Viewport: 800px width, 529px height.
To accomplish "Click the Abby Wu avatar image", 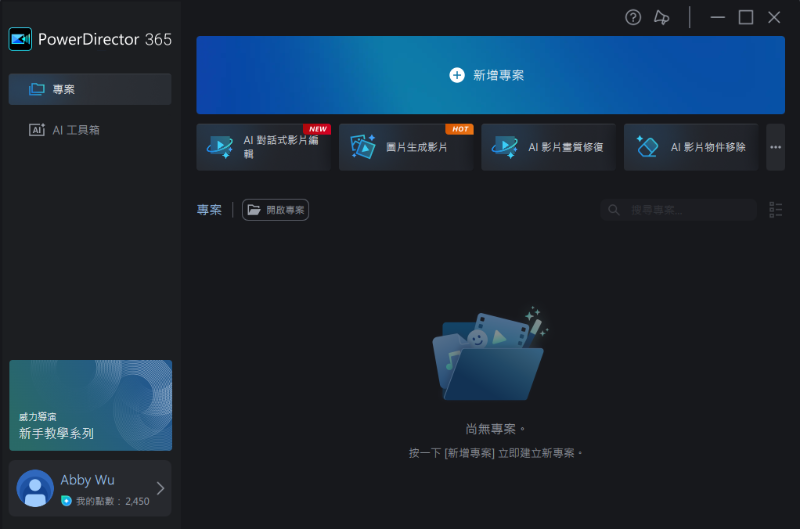I will click(x=35, y=488).
